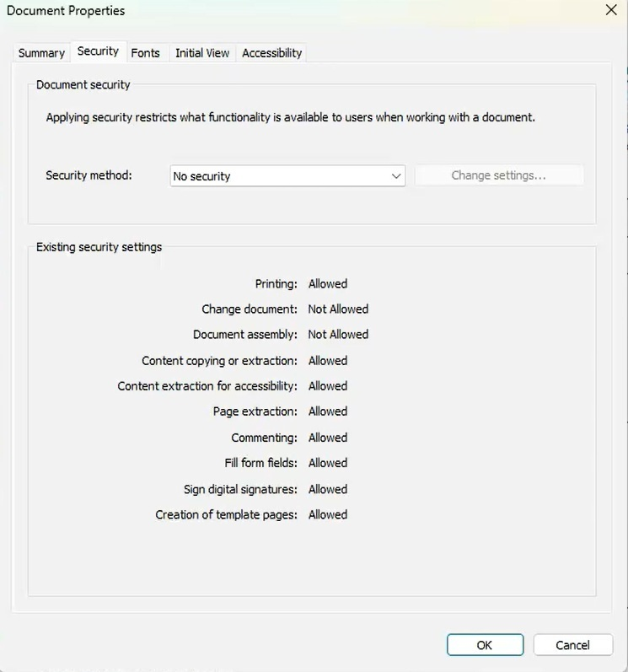Click Creation of template pages label
The width and height of the screenshot is (628, 672).
pyautogui.click(x=226, y=514)
